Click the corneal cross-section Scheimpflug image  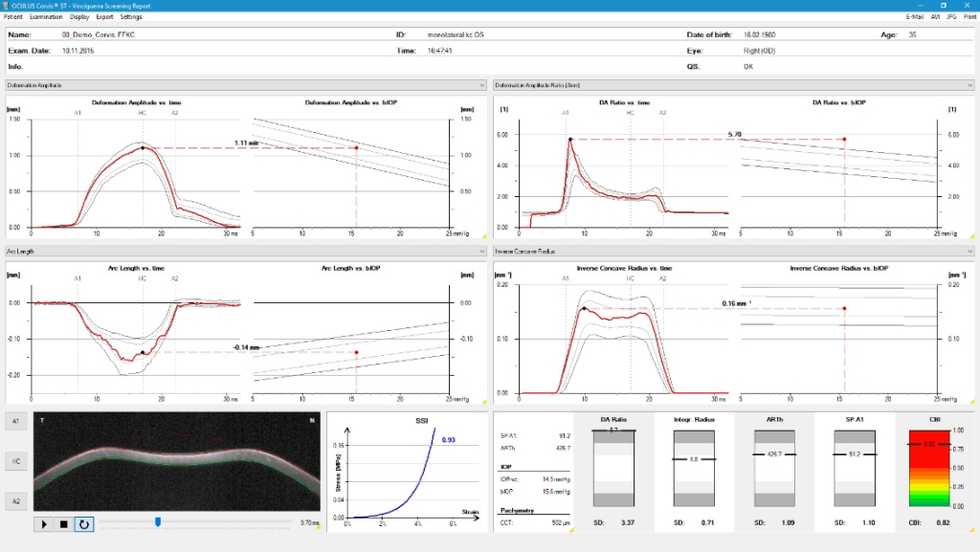(176, 461)
